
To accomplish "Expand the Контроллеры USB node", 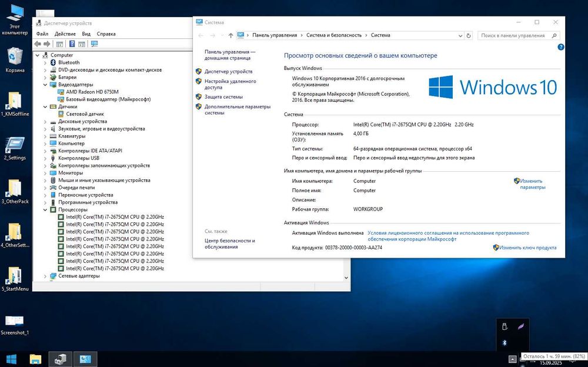I will tap(45, 158).
